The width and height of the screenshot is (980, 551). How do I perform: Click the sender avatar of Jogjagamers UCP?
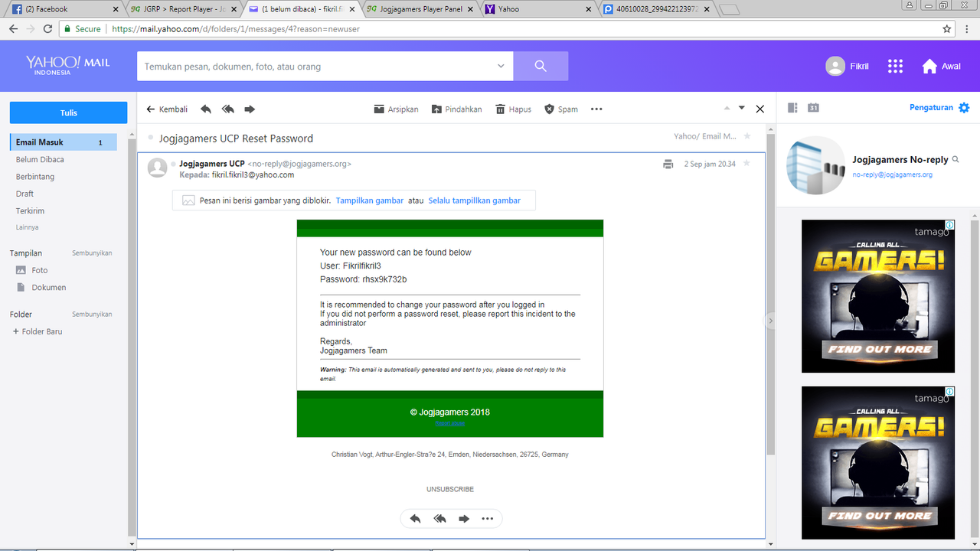[x=158, y=168]
